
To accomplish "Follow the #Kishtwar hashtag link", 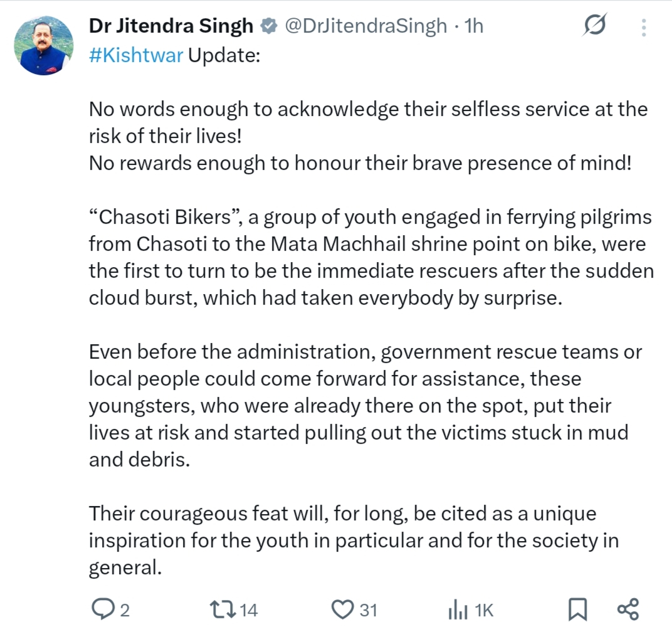I will click(136, 55).
